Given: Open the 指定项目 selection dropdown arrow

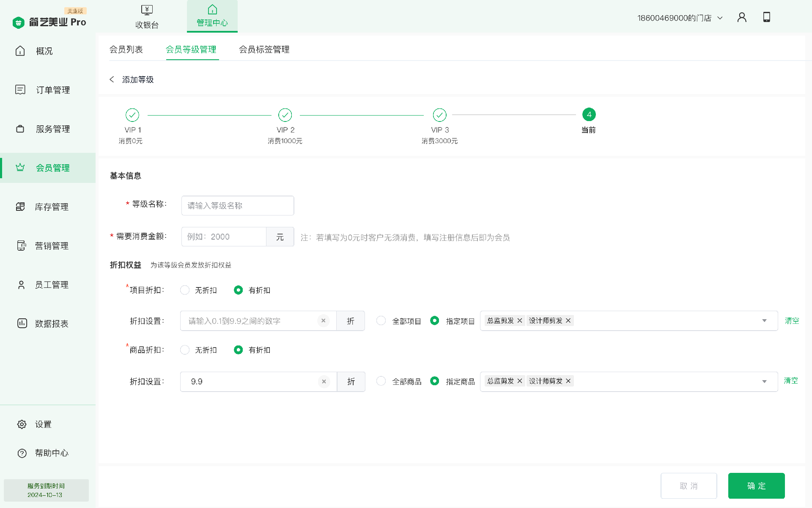Looking at the screenshot, I should (x=764, y=321).
